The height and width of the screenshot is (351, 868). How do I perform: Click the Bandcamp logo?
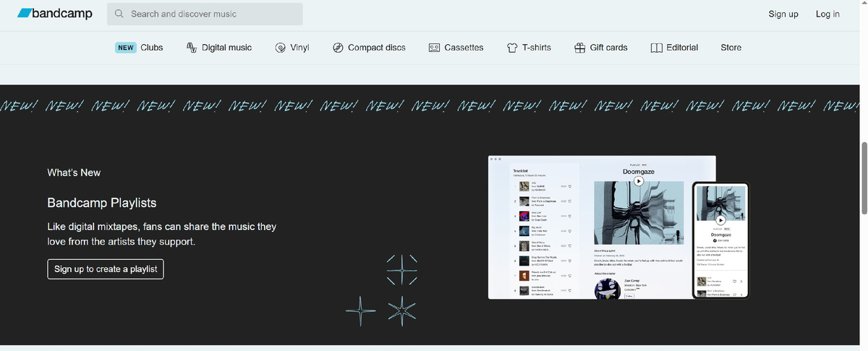point(54,13)
